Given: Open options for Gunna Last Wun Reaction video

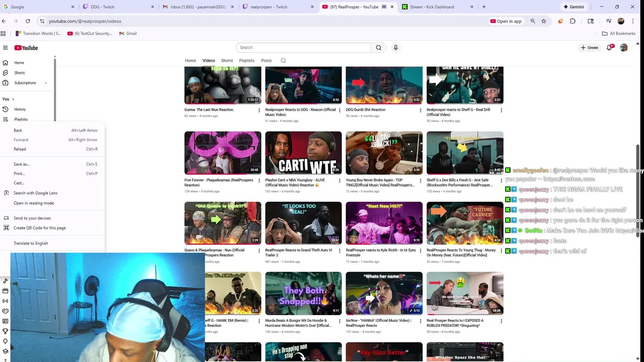Looking at the screenshot, I should (259, 110).
